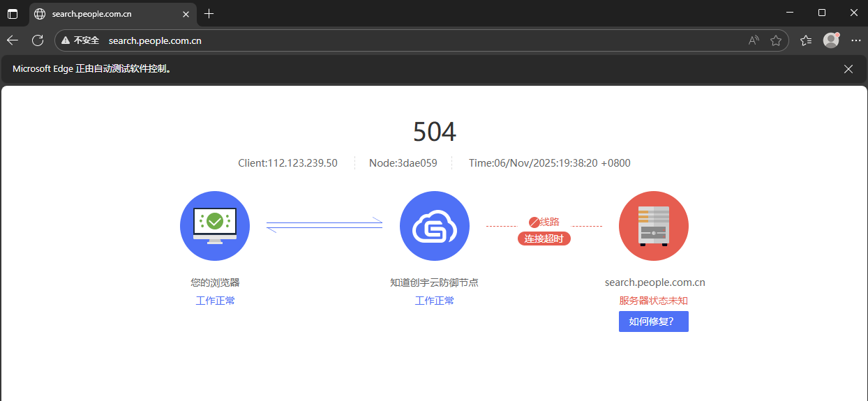Image resolution: width=868 pixels, height=401 pixels.
Task: Click the cloud defense node icon
Action: (x=434, y=225)
